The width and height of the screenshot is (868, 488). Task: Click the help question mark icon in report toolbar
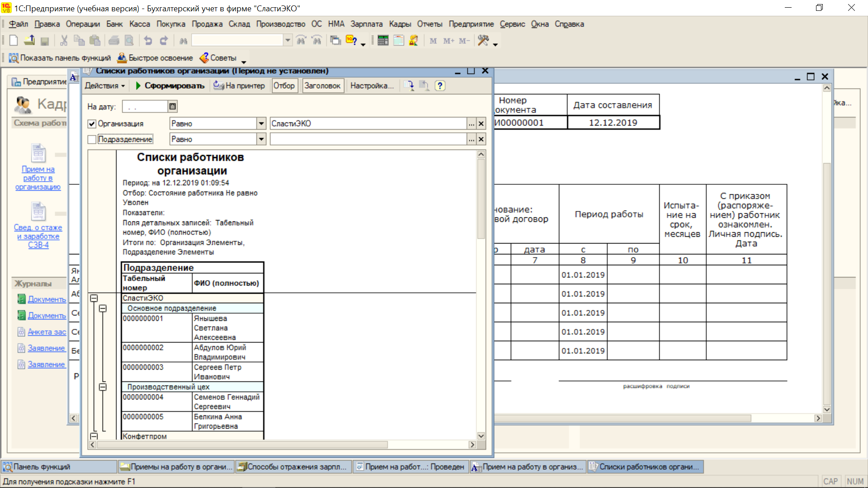coord(440,86)
